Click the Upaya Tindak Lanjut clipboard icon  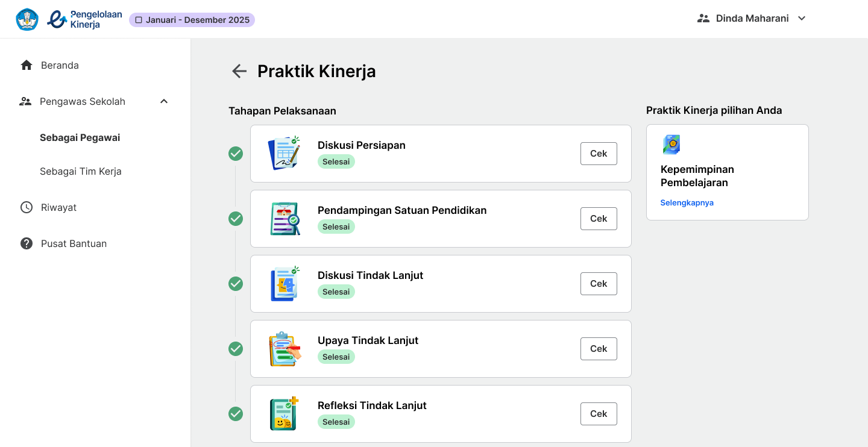(x=285, y=349)
